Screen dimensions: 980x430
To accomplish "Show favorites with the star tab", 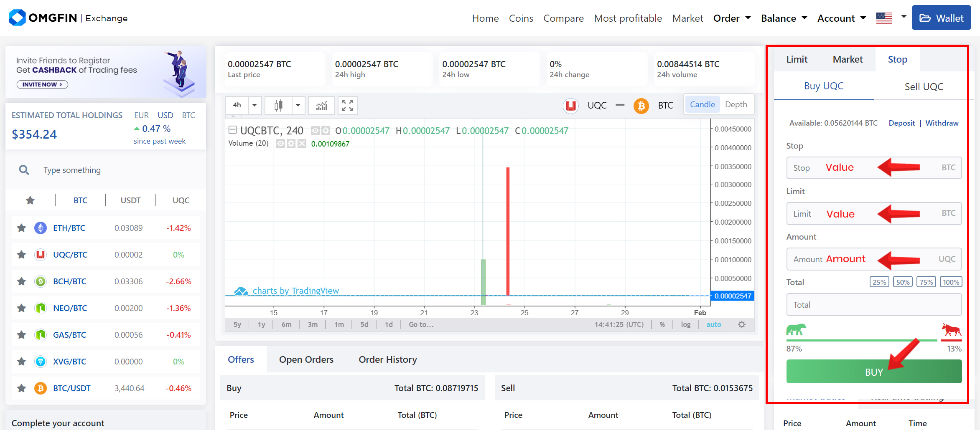I will [x=30, y=200].
